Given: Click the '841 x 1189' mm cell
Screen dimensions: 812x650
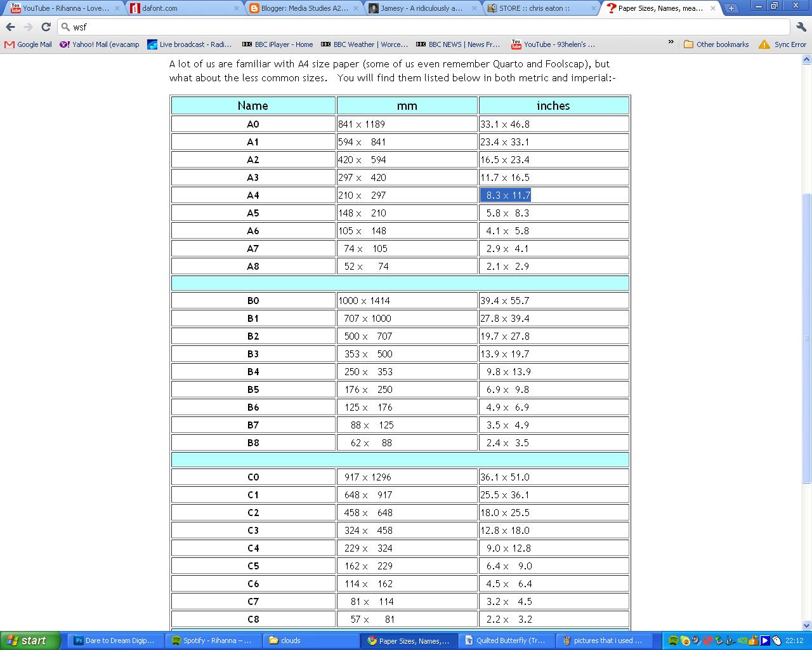Looking at the screenshot, I should tap(407, 124).
